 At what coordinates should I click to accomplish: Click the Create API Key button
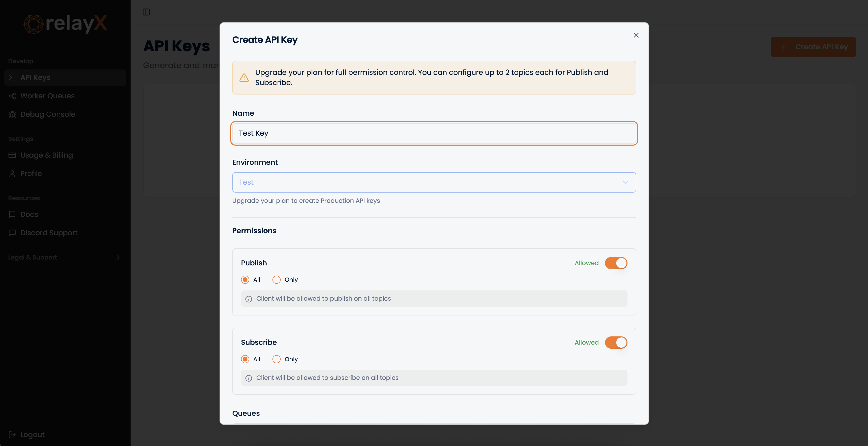click(x=813, y=47)
